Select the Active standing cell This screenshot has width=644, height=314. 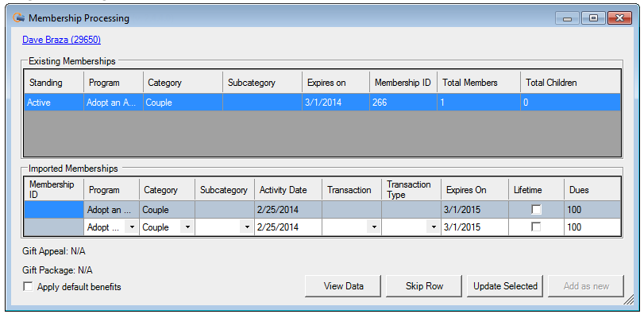point(54,103)
